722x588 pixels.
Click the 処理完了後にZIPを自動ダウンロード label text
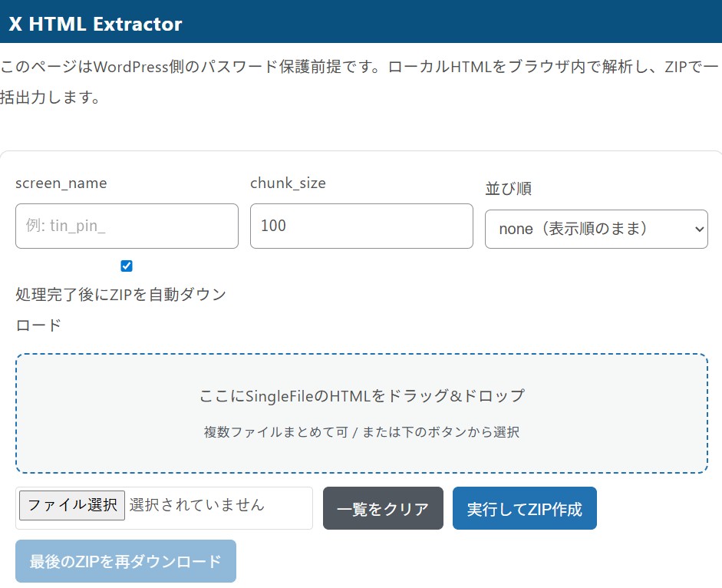pyautogui.click(x=120, y=295)
